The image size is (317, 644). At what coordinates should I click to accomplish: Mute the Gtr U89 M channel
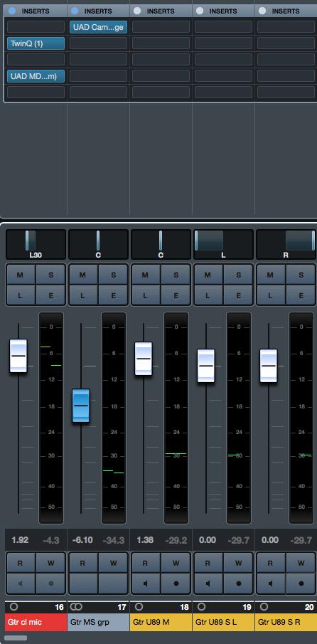146,275
